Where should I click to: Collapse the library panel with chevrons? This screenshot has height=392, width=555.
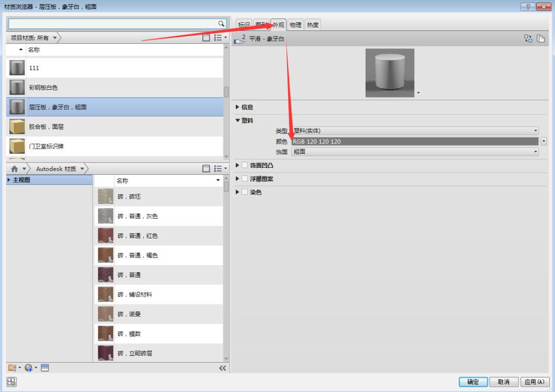[223, 368]
